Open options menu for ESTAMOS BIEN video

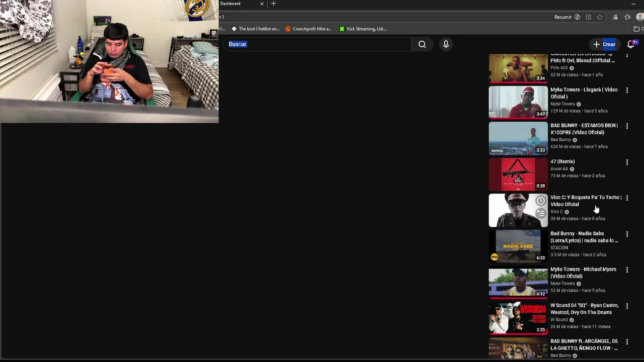pos(627,126)
